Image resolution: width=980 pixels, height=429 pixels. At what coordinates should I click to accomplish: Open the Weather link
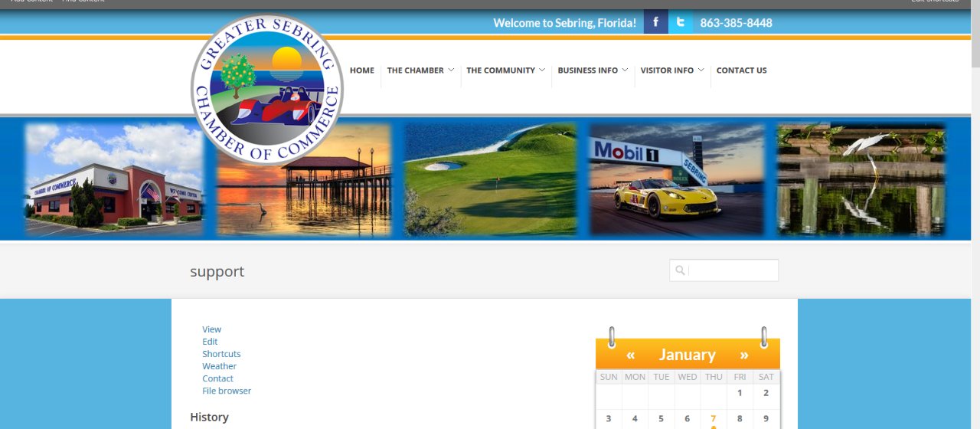click(x=219, y=366)
